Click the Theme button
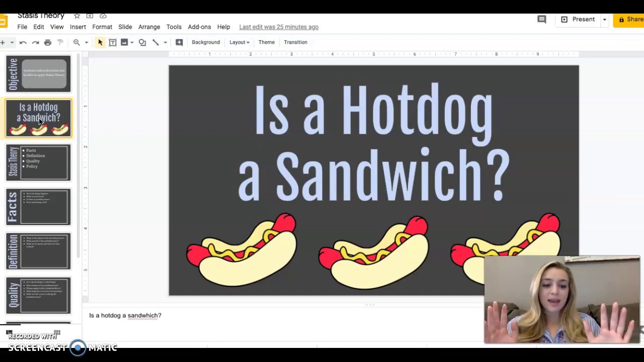 [267, 42]
